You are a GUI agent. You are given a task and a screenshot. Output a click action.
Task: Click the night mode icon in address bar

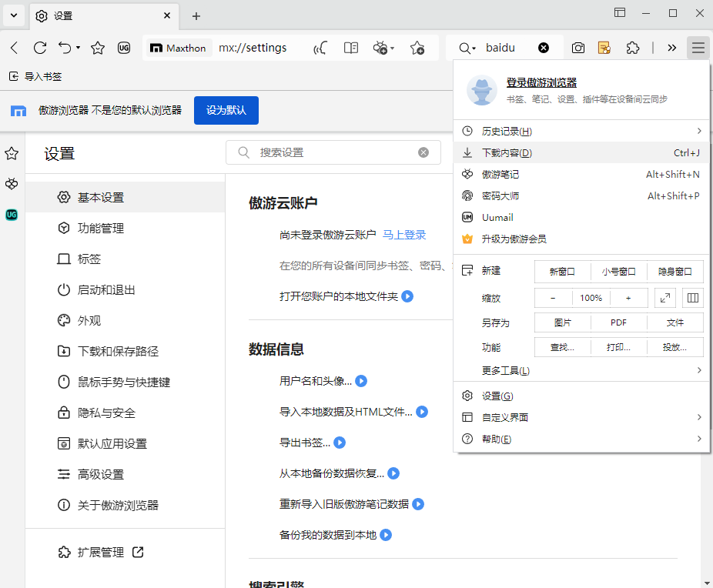(x=320, y=48)
